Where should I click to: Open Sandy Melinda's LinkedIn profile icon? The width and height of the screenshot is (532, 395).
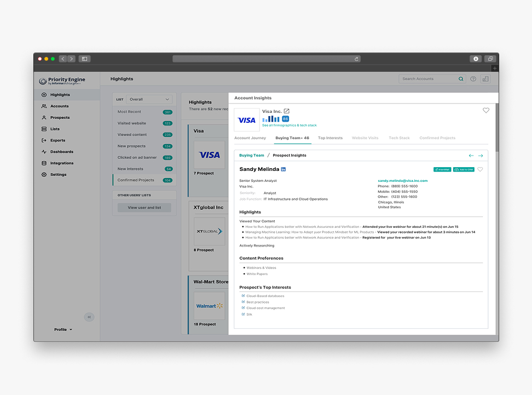(284, 169)
